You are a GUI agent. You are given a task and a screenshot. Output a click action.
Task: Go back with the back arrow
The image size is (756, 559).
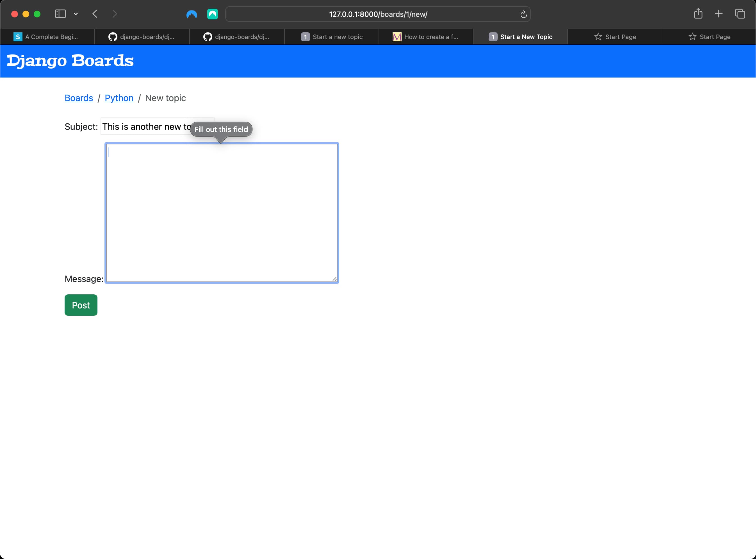pos(95,14)
